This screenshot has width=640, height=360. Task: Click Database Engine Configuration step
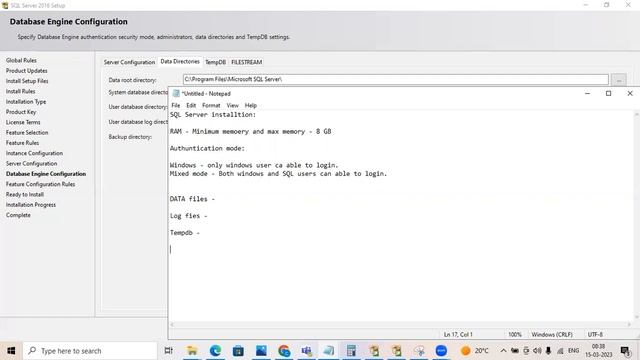pos(46,174)
